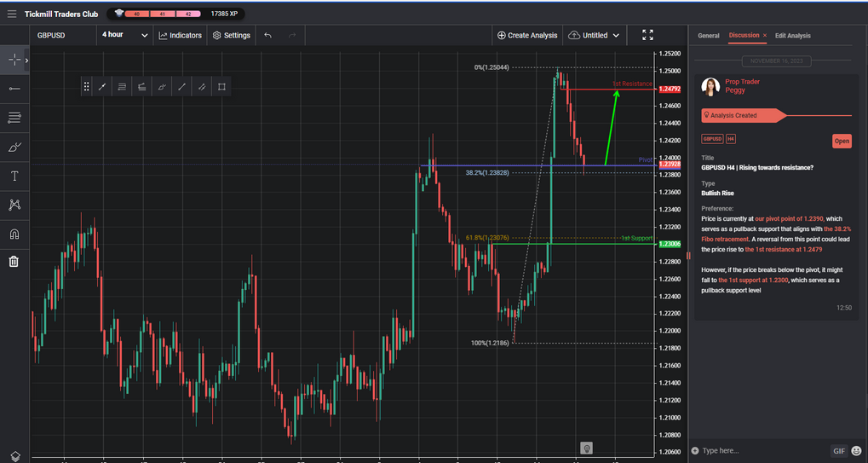This screenshot has height=463, width=868.
Task: Click Prop Trader Peggy's avatar
Action: [x=710, y=86]
